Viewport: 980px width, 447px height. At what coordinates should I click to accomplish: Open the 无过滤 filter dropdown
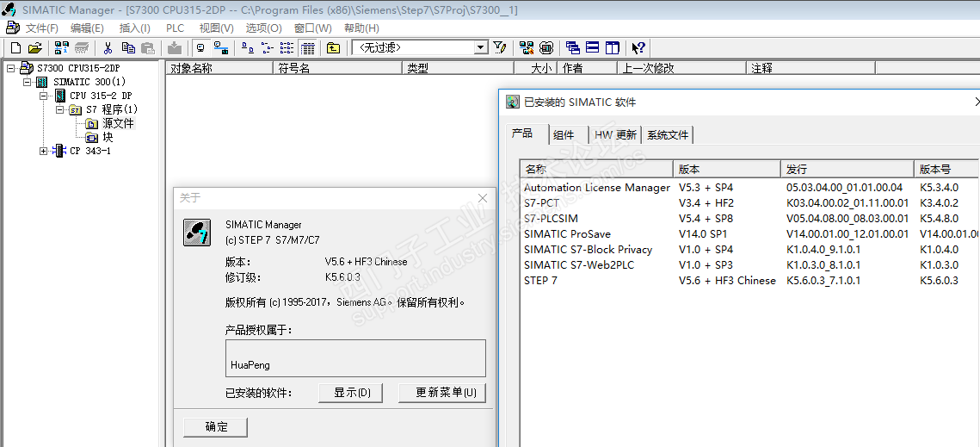click(x=481, y=47)
